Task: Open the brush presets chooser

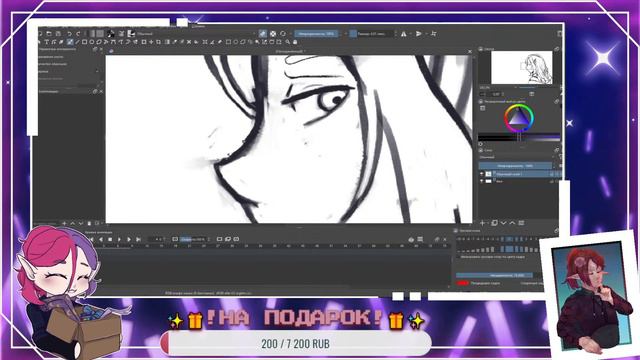Action: click(x=131, y=33)
